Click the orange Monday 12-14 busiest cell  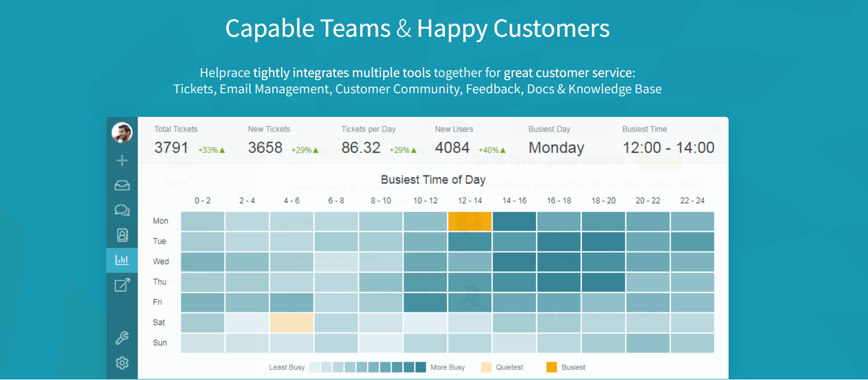[470, 221]
